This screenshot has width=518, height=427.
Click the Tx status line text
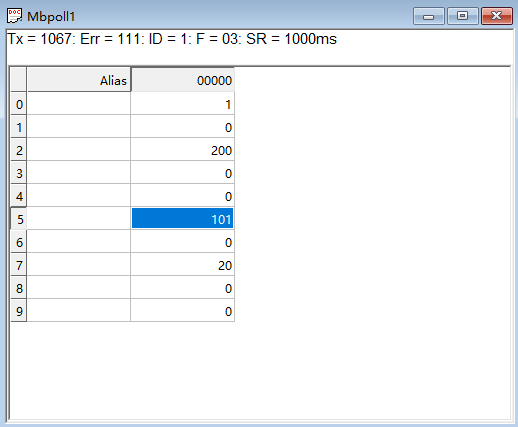click(172, 39)
